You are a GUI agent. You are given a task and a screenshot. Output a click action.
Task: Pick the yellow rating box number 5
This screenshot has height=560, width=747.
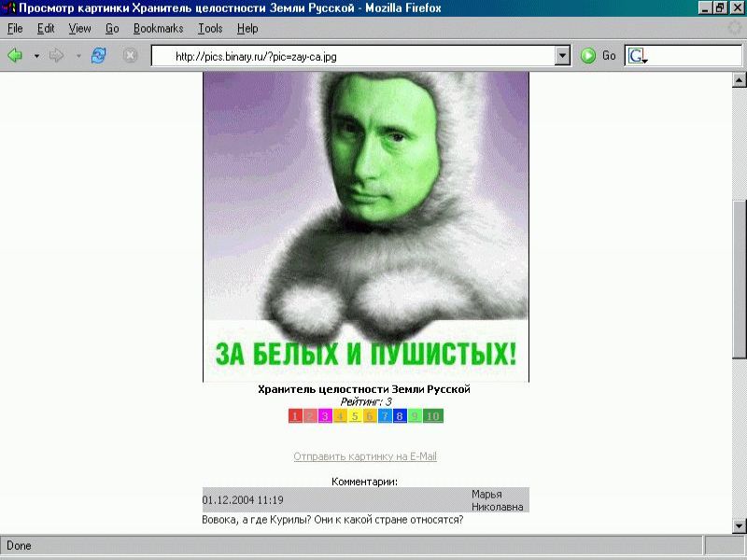click(355, 416)
